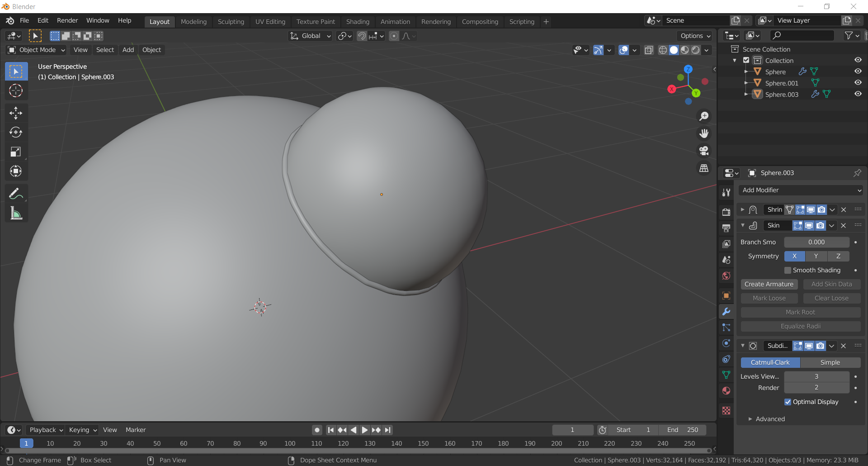The height and width of the screenshot is (466, 868).
Task: Open the Material properties tab
Action: point(726,390)
